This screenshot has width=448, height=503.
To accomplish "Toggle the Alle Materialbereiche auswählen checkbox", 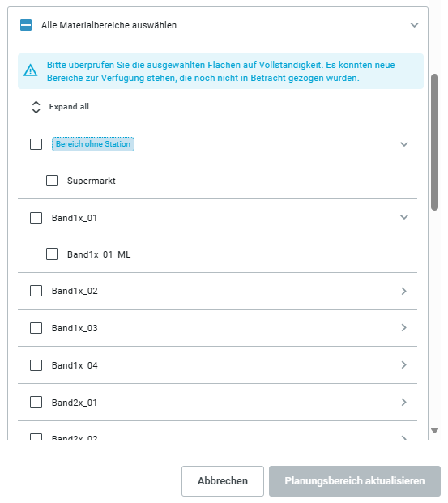I will [x=26, y=25].
